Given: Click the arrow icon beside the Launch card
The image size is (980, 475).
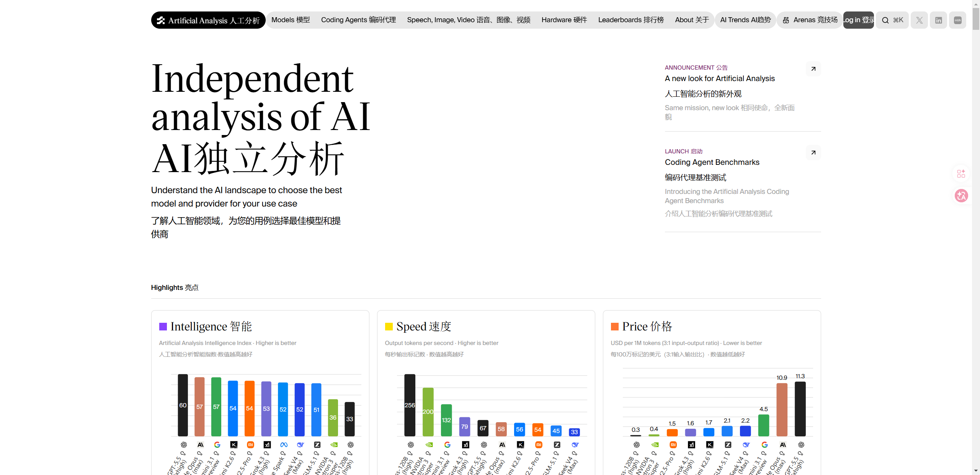Looking at the screenshot, I should (x=813, y=153).
